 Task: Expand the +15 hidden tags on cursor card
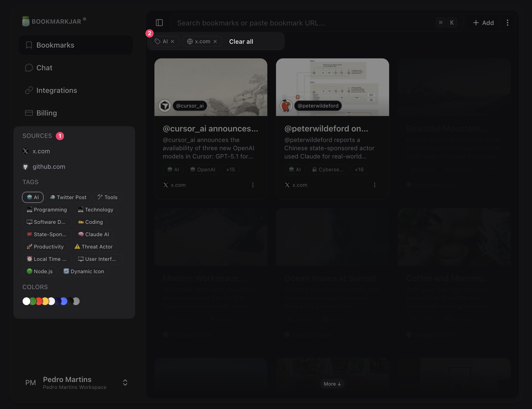[230, 170]
